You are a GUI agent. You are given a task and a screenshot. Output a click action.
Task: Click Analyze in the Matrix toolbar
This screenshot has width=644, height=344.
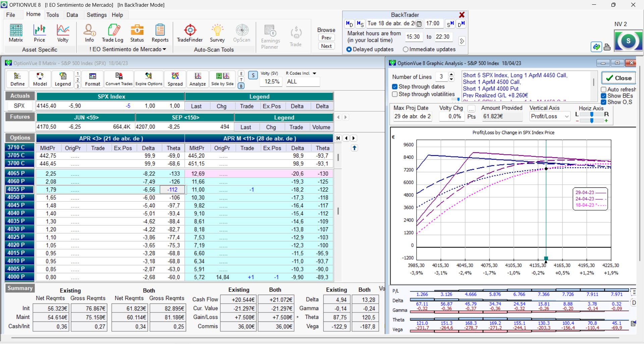[198, 79]
